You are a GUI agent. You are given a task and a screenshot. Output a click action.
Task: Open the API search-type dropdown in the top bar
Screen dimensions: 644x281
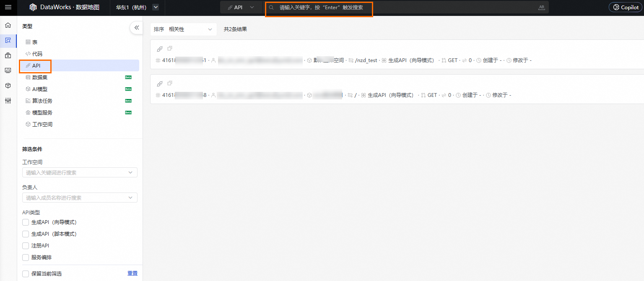click(241, 8)
